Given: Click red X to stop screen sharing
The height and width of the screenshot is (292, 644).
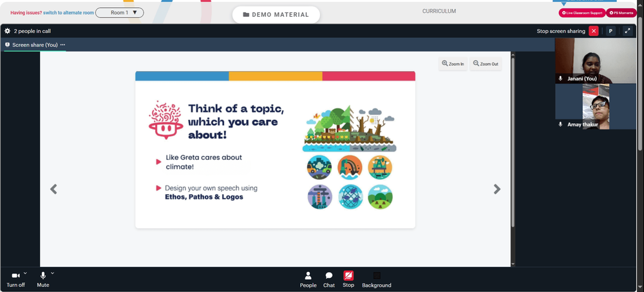Looking at the screenshot, I should pos(594,31).
